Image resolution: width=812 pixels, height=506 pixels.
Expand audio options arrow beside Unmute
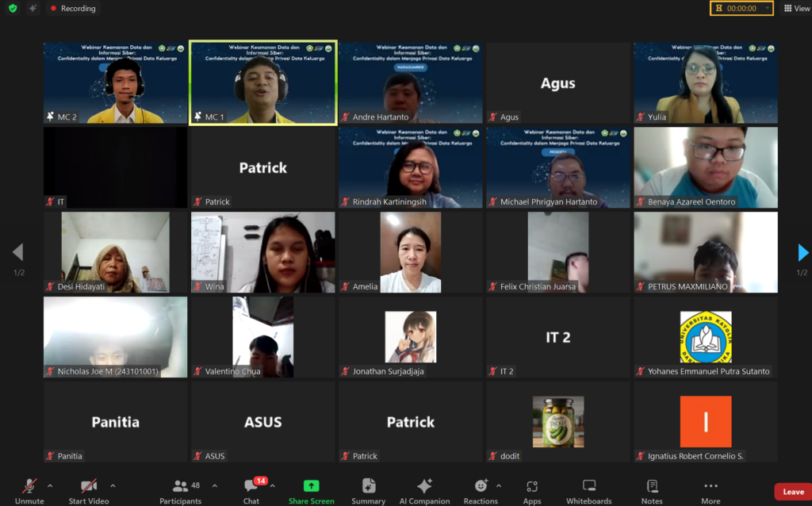[50, 485]
